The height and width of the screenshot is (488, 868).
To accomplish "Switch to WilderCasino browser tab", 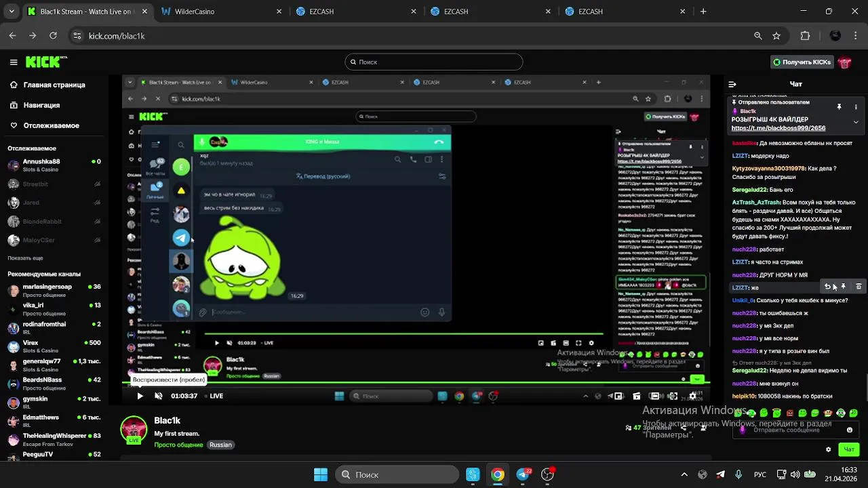I will tap(220, 12).
